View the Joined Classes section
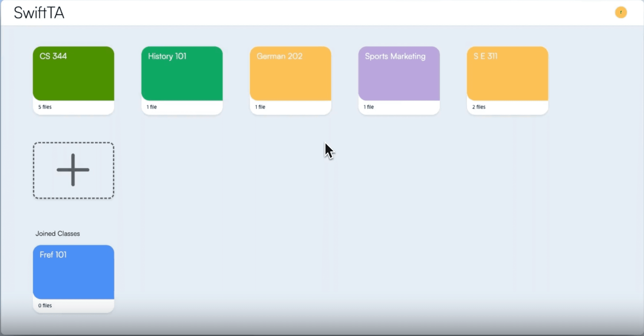 pyautogui.click(x=57, y=233)
